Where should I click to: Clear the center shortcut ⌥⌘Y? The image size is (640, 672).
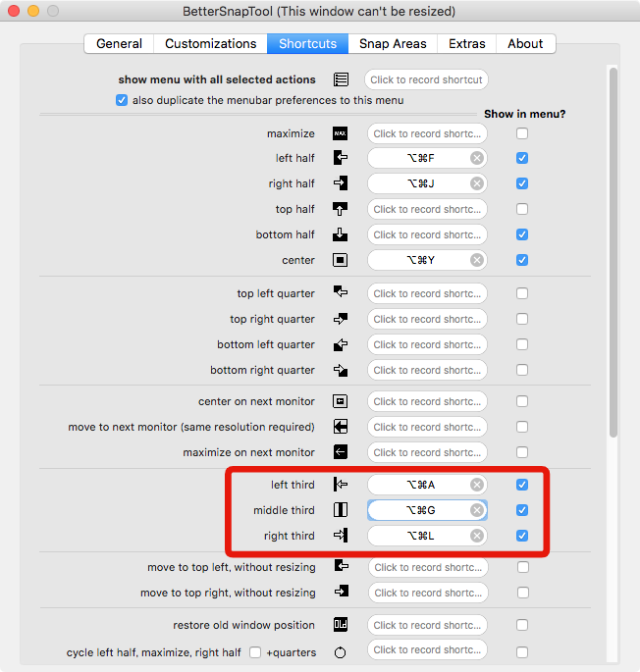pos(477,260)
